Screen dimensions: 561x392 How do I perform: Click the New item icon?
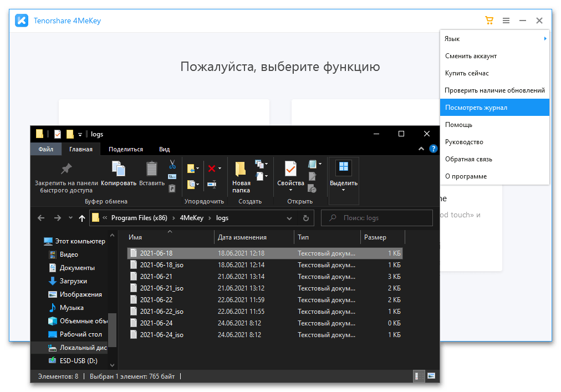259,164
